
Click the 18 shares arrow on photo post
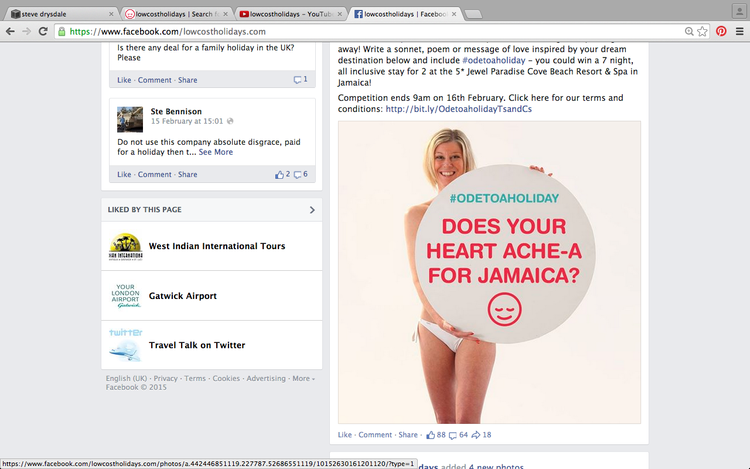click(x=481, y=435)
